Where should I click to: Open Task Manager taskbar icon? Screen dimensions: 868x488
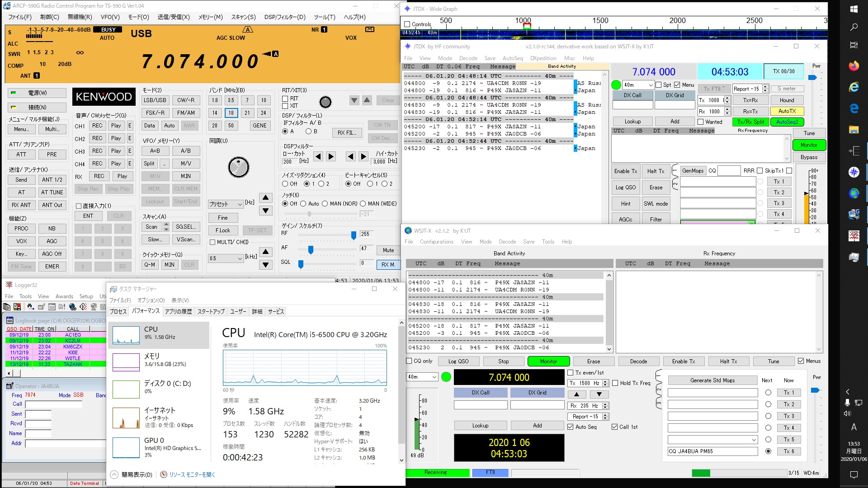click(x=854, y=257)
